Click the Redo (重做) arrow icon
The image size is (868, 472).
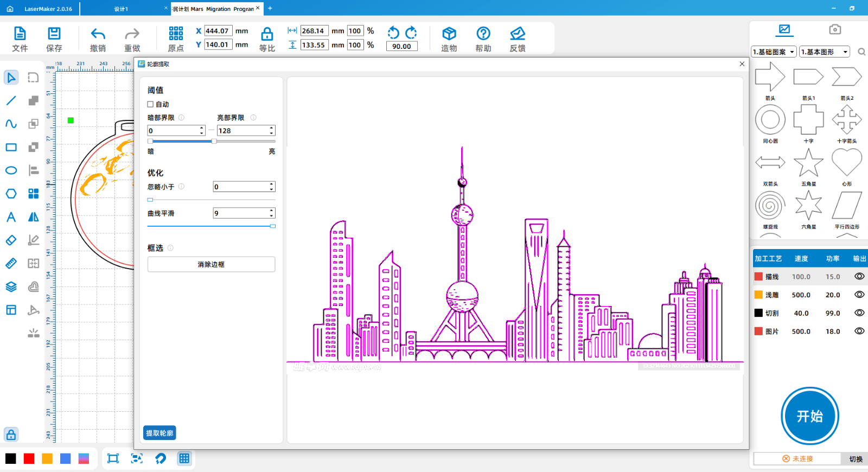[132, 34]
